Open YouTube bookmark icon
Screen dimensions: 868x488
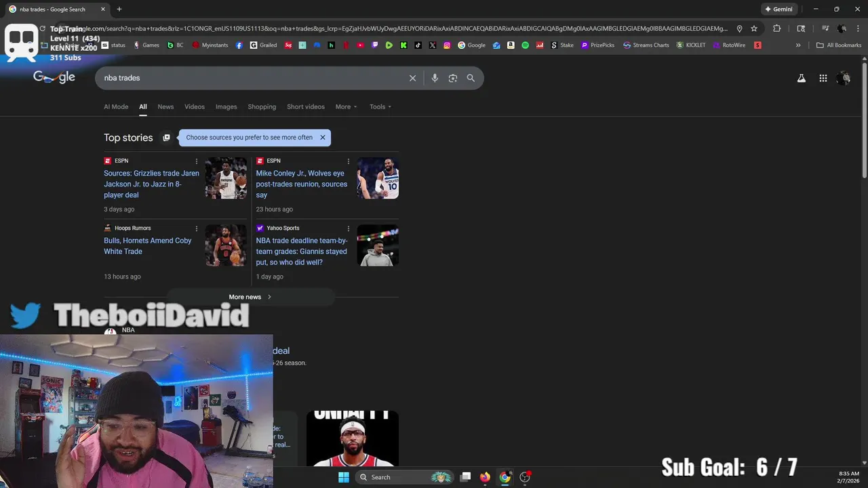point(360,45)
